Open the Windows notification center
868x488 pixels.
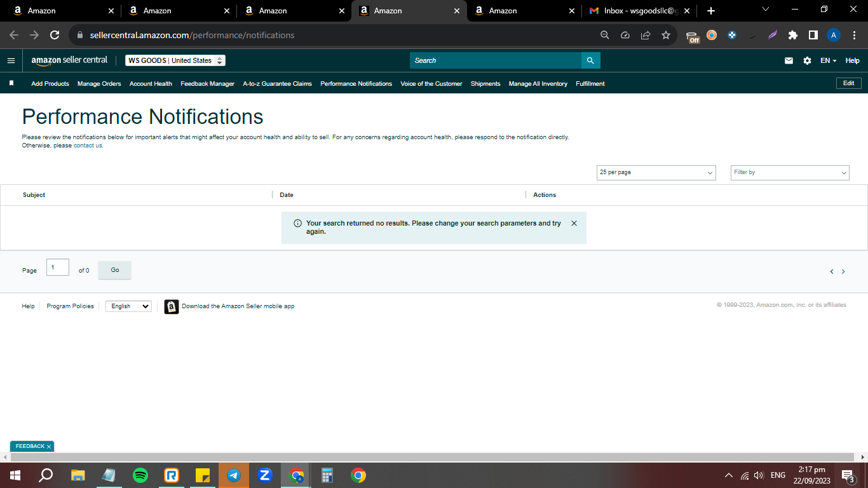[x=848, y=475]
